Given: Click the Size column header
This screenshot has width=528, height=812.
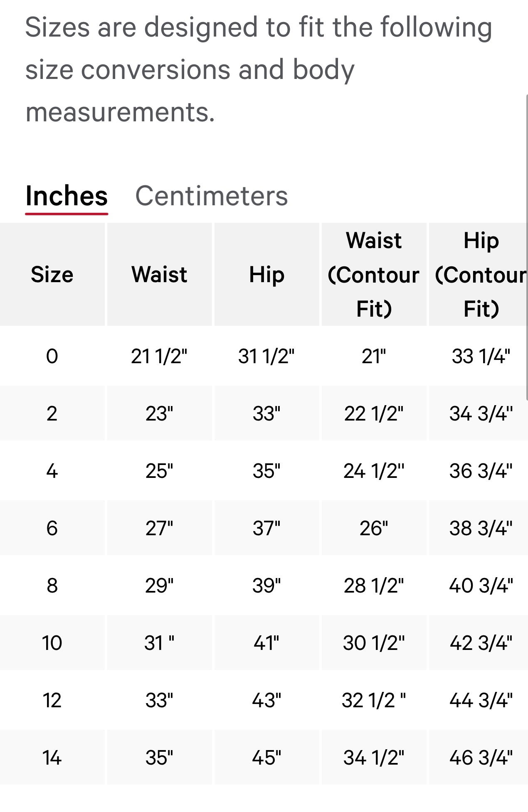Looking at the screenshot, I should coord(52,274).
